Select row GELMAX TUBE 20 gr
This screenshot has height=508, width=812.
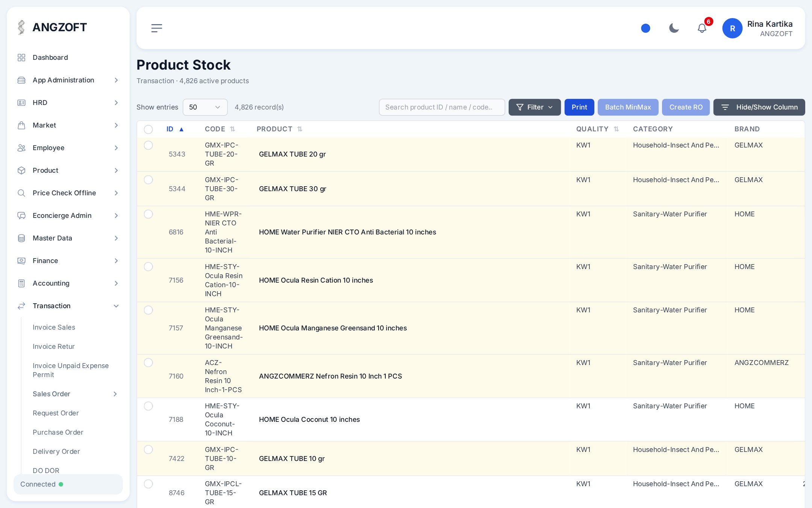[148, 145]
